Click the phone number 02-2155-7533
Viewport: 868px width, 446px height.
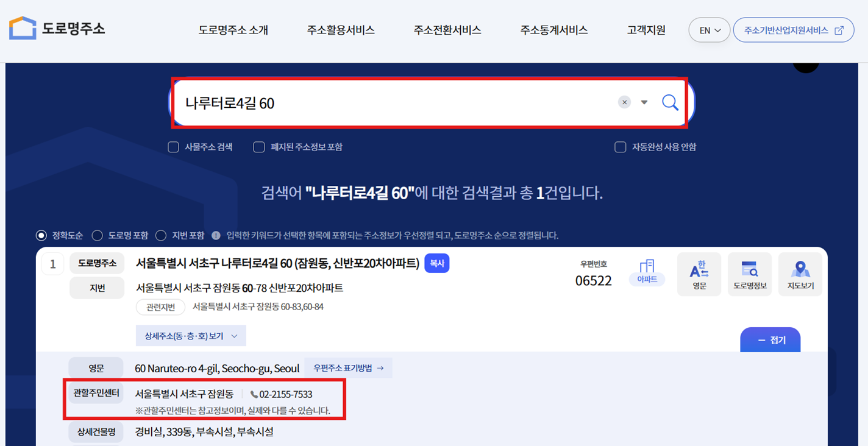point(286,395)
